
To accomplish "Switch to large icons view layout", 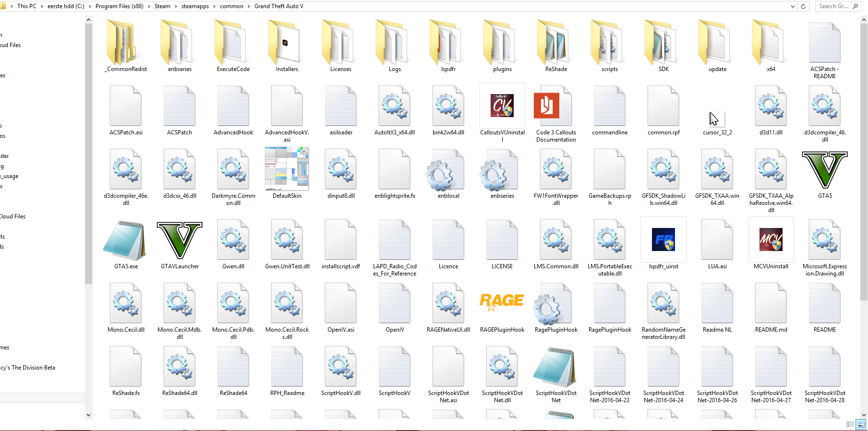I will click(861, 424).
